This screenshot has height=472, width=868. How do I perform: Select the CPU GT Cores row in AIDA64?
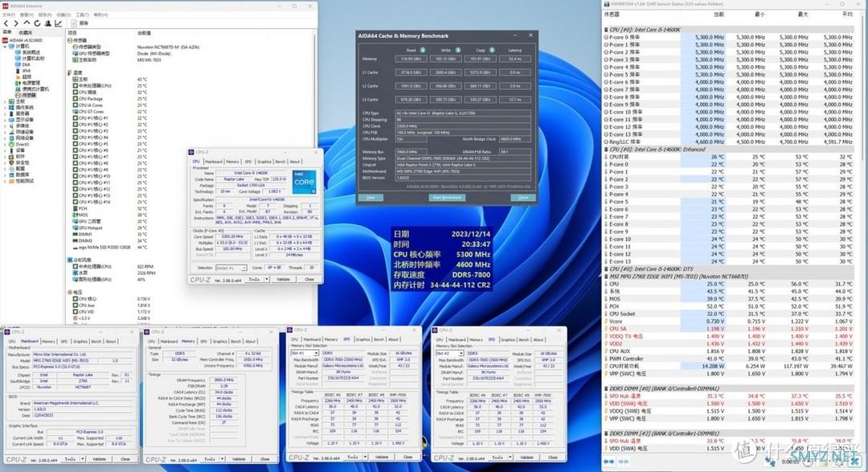click(x=111, y=111)
